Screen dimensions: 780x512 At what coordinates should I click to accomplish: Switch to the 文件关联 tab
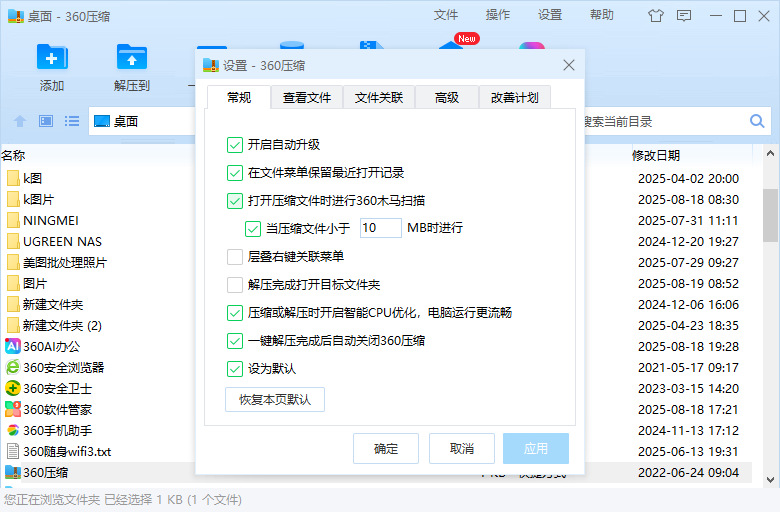tap(378, 97)
